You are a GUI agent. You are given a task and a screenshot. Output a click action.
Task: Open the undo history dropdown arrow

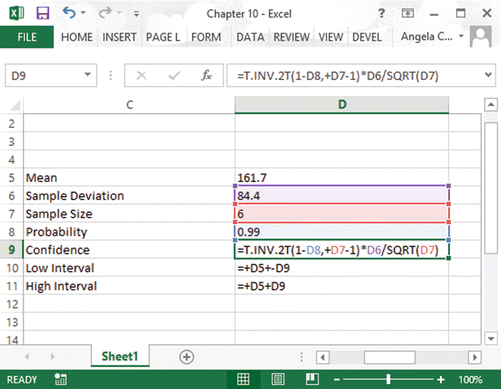[x=83, y=13]
